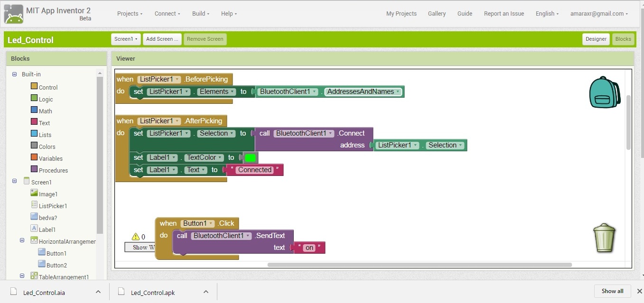Open Led_Control.apk download options arrow
This screenshot has height=303, width=644.
[206, 292]
